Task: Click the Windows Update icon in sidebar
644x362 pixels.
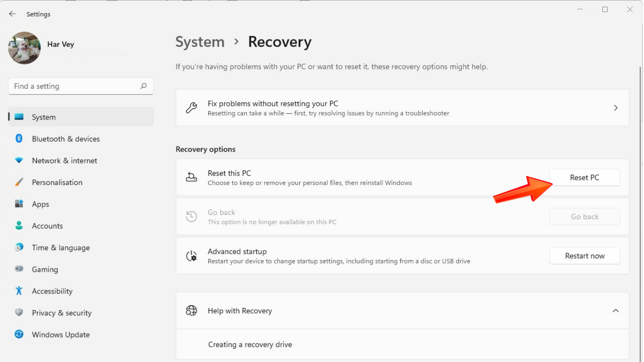Action: [18, 334]
